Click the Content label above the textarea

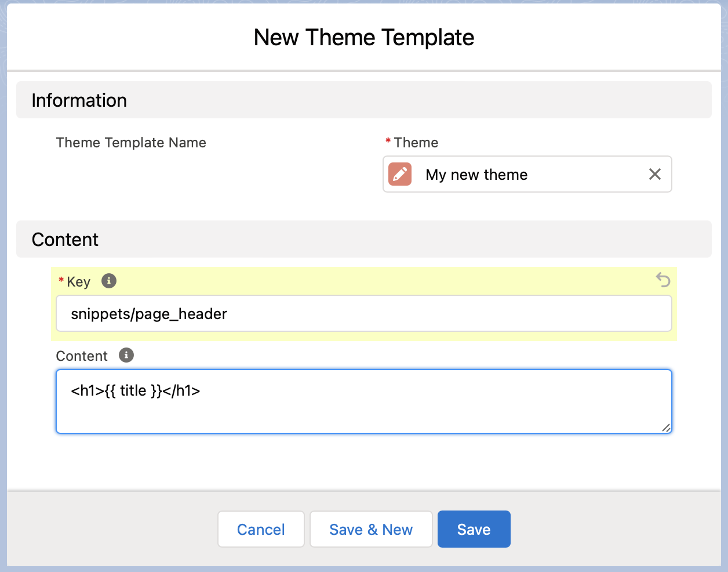click(x=82, y=356)
